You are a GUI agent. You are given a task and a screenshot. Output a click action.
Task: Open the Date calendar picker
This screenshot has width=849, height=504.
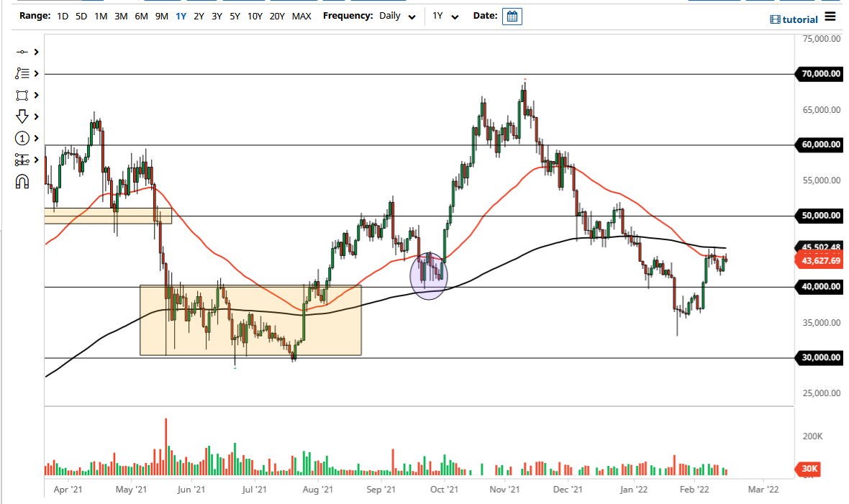pyautogui.click(x=511, y=16)
